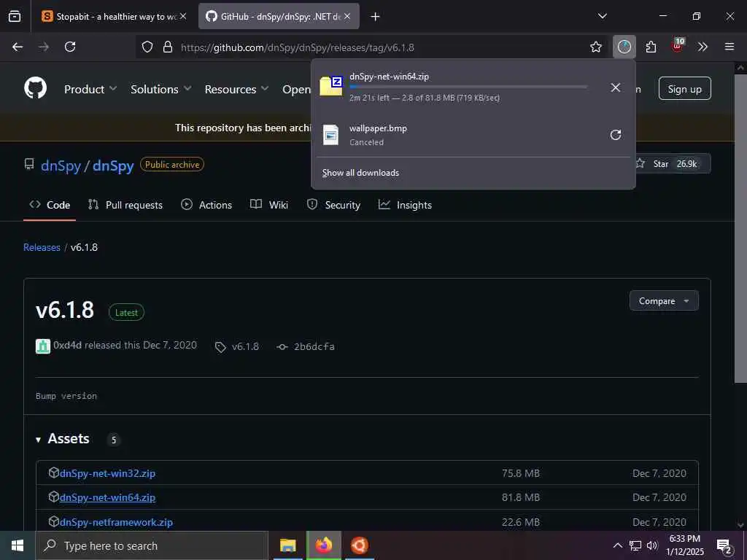Click the padlock site info icon
This screenshot has height=560, width=747.
point(167,47)
